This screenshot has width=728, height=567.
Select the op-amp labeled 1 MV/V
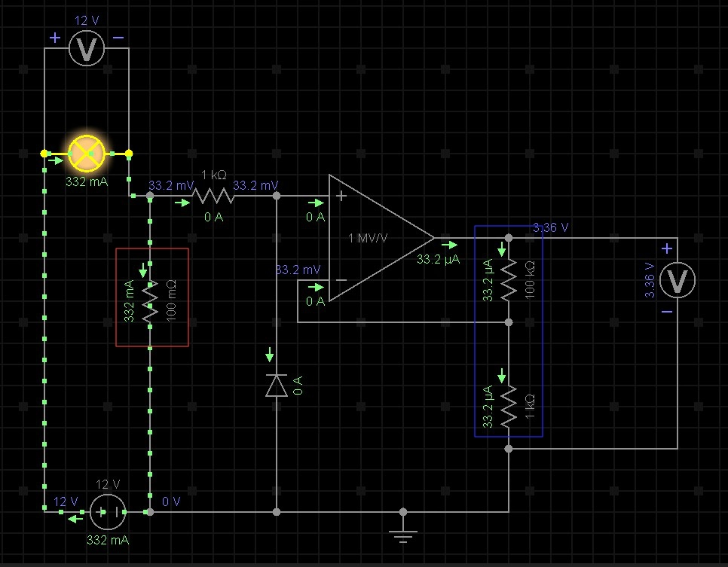coord(377,238)
